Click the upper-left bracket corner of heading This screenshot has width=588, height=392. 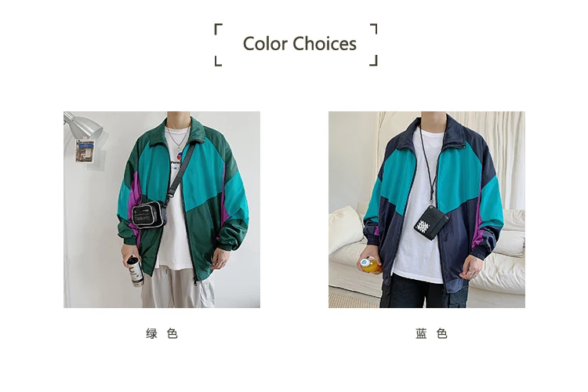pyautogui.click(x=218, y=29)
